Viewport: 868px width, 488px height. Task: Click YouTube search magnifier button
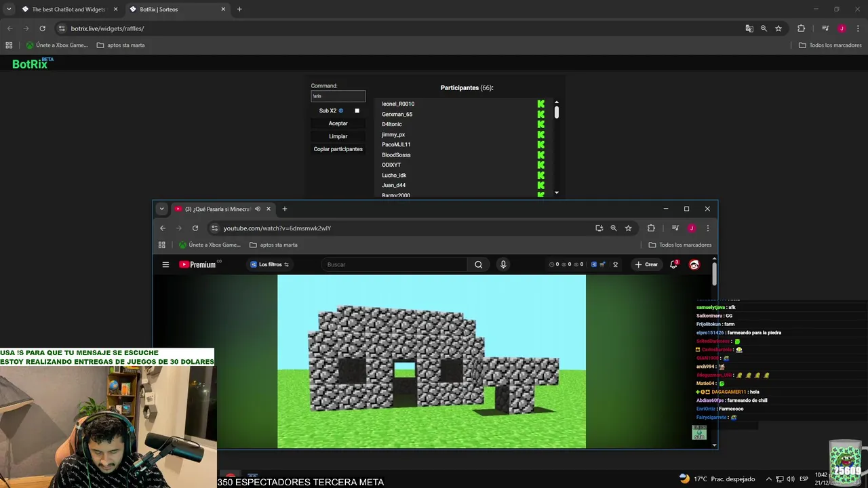479,264
